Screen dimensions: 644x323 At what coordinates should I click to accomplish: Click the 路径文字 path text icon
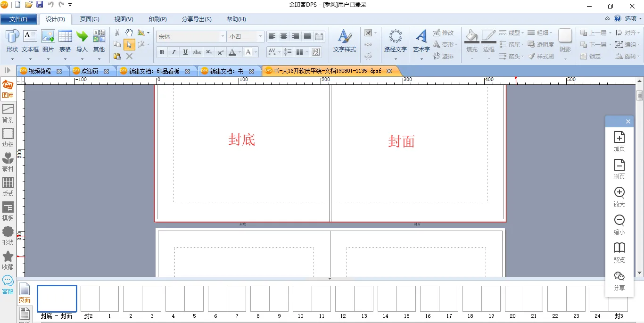click(395, 38)
